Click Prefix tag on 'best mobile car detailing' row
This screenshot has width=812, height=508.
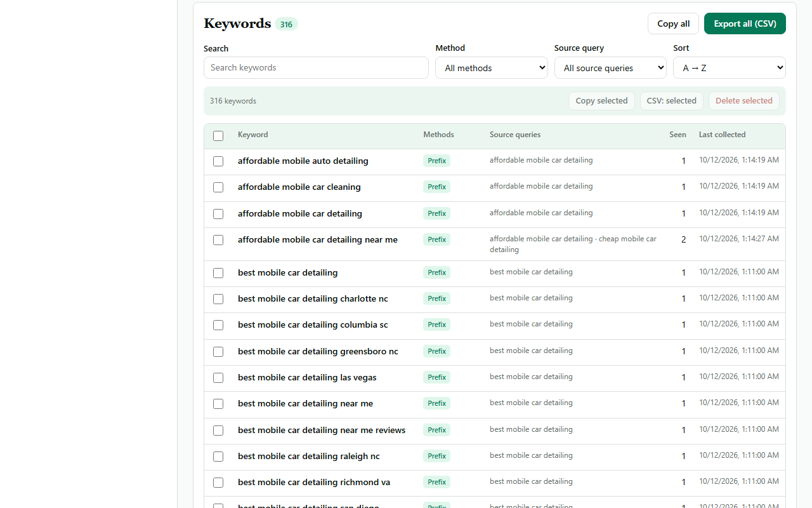point(436,272)
